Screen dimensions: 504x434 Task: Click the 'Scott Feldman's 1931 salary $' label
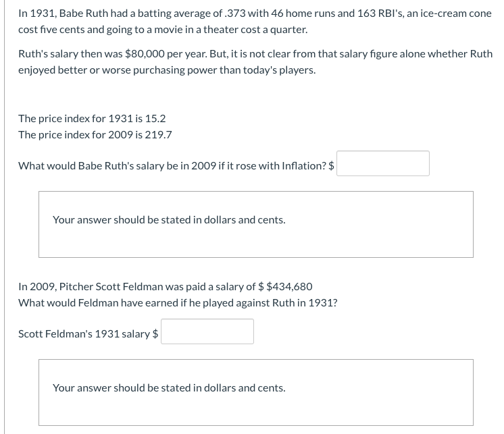click(x=88, y=334)
